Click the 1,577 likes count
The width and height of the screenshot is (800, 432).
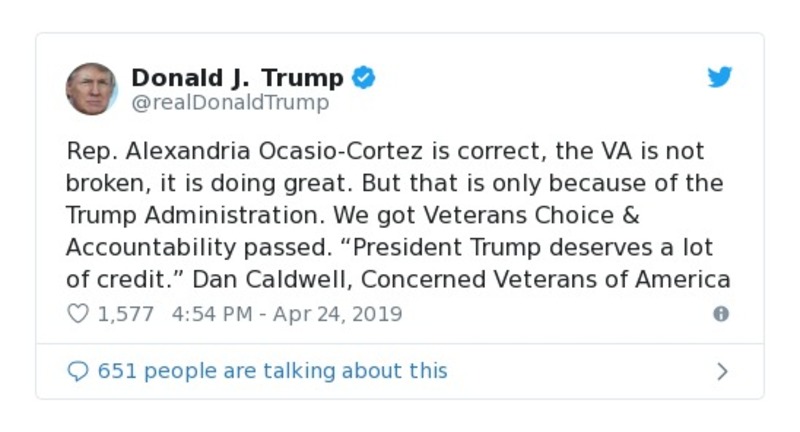click(125, 314)
